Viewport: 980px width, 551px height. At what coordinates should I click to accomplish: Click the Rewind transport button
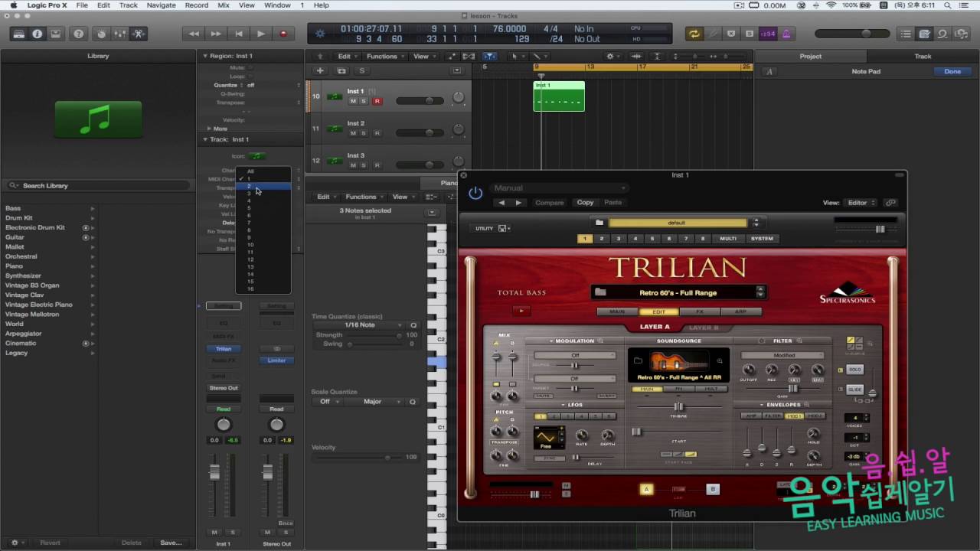(x=194, y=34)
